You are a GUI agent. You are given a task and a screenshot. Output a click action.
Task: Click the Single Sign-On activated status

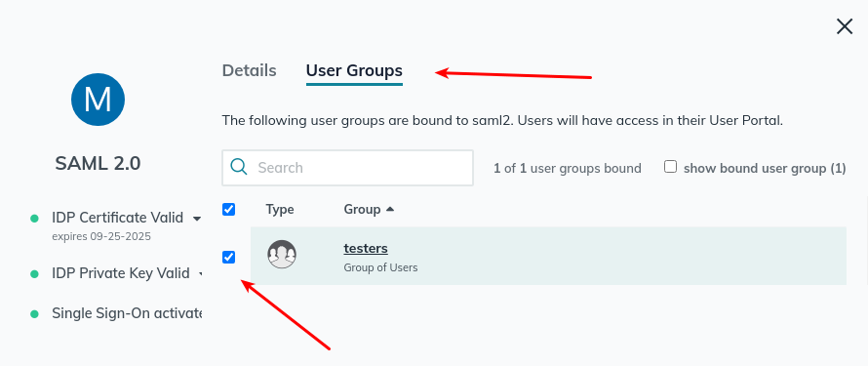tap(127, 313)
